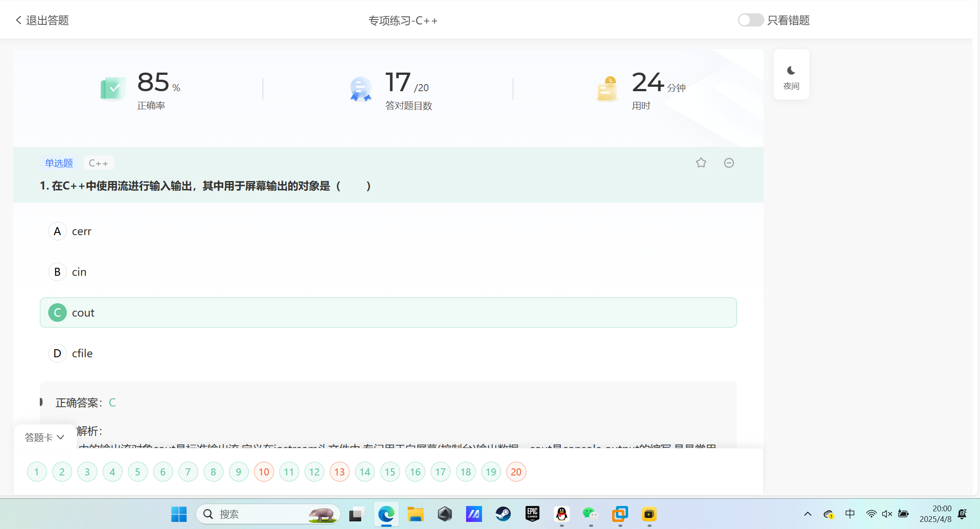This screenshot has height=529, width=980.
Task: Open Epic Games launcher in taskbar
Action: click(x=532, y=514)
